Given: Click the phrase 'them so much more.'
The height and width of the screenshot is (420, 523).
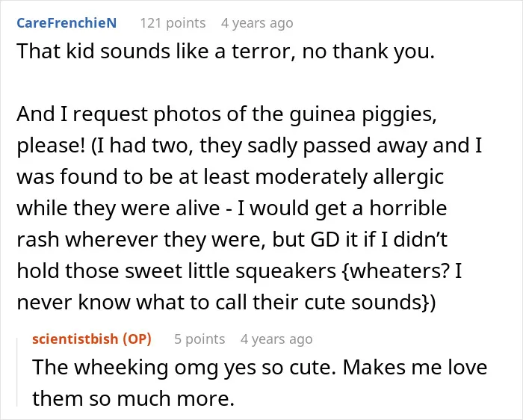Looking at the screenshot, I should click(134, 398).
